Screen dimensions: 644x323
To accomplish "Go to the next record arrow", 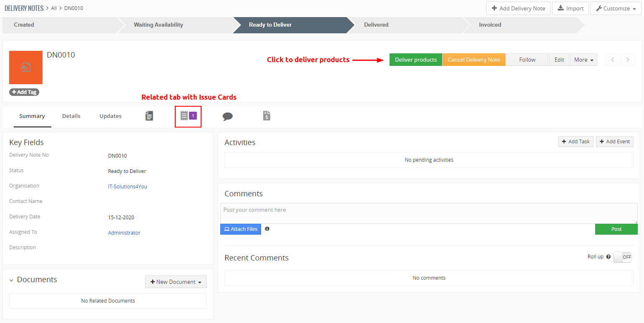I will click(628, 60).
